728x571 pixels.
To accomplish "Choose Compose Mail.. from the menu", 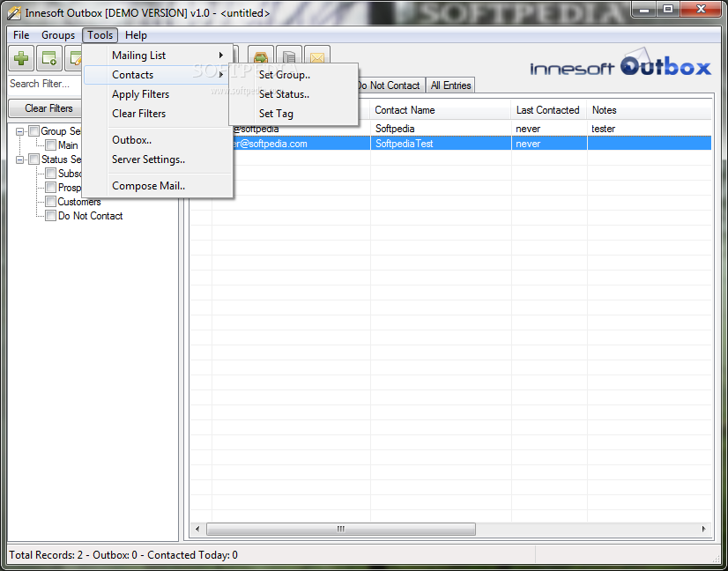I will point(158,186).
